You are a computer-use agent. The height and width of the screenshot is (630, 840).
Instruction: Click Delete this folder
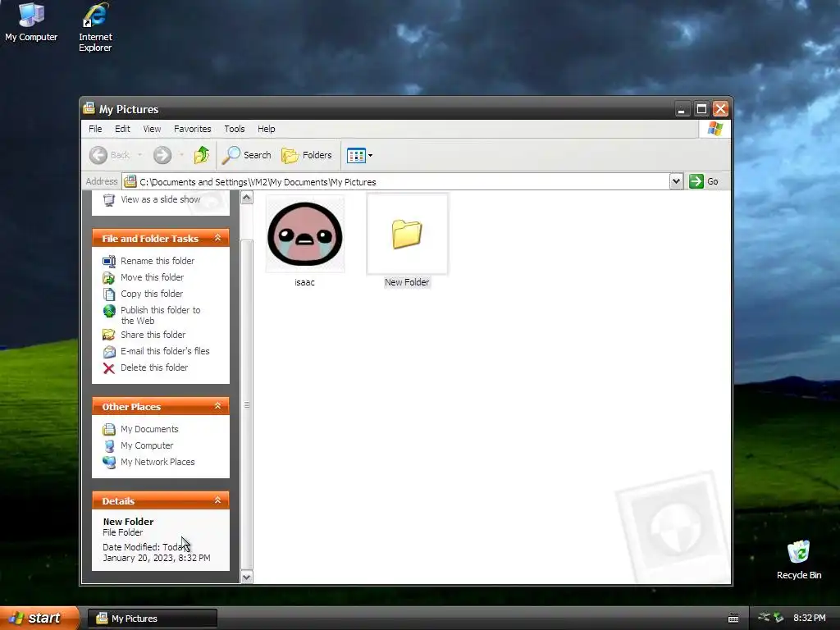[x=153, y=368]
